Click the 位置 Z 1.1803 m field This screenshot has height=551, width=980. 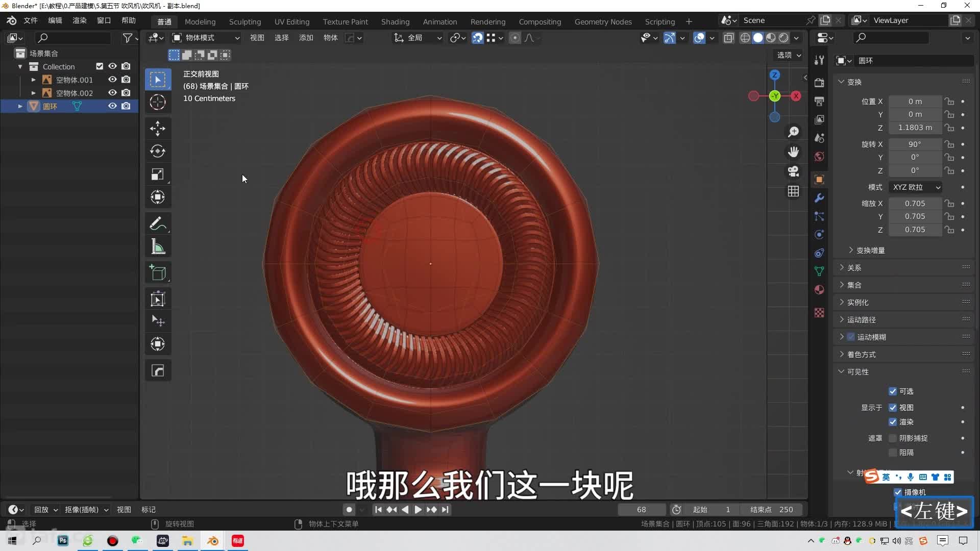915,128
